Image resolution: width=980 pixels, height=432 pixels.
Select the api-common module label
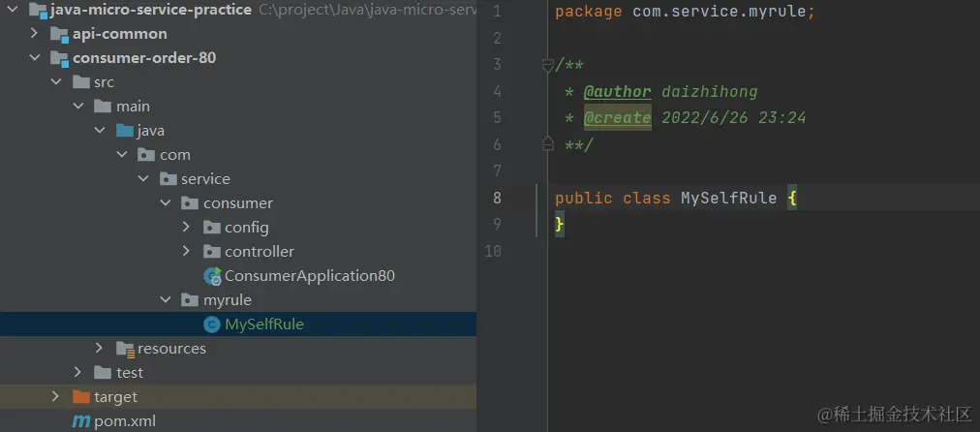(x=120, y=34)
